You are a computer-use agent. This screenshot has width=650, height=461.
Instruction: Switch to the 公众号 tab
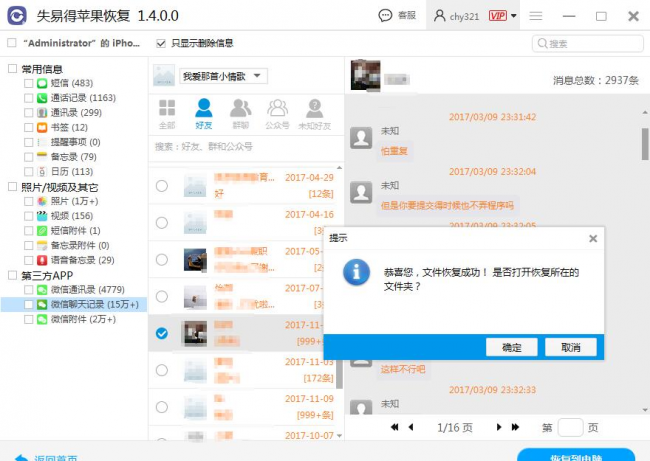(277, 114)
